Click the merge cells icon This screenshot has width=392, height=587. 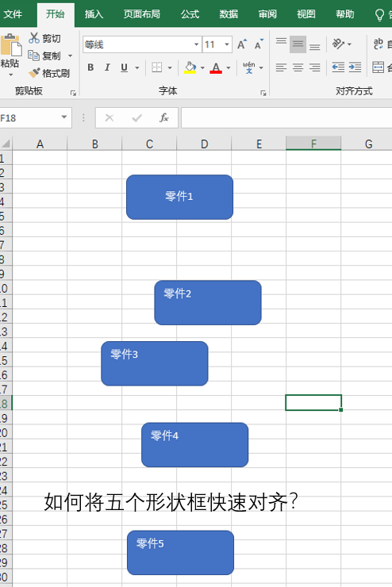(379, 67)
